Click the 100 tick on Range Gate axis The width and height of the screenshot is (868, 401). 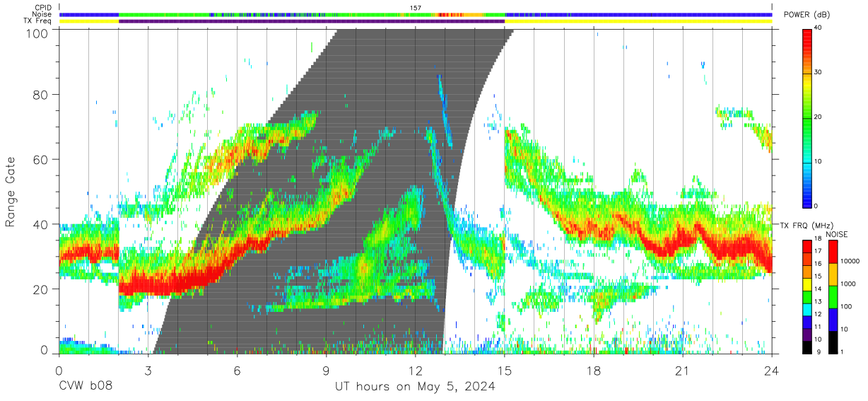pos(36,34)
